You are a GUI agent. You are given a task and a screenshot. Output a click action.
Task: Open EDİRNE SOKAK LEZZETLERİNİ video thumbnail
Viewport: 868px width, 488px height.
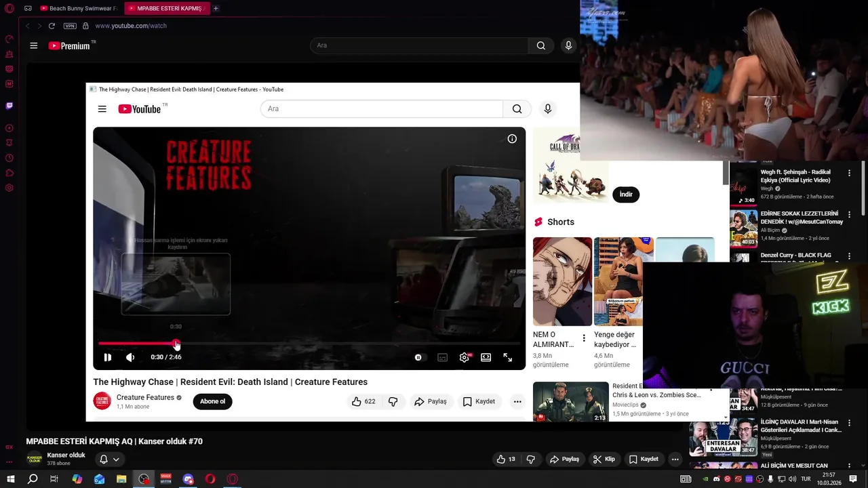click(744, 228)
